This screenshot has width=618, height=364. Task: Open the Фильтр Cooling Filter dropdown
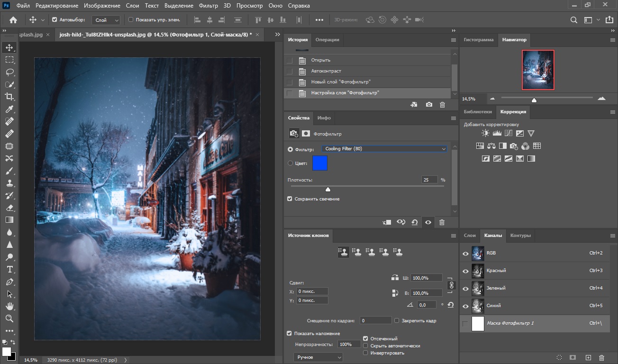coord(384,149)
